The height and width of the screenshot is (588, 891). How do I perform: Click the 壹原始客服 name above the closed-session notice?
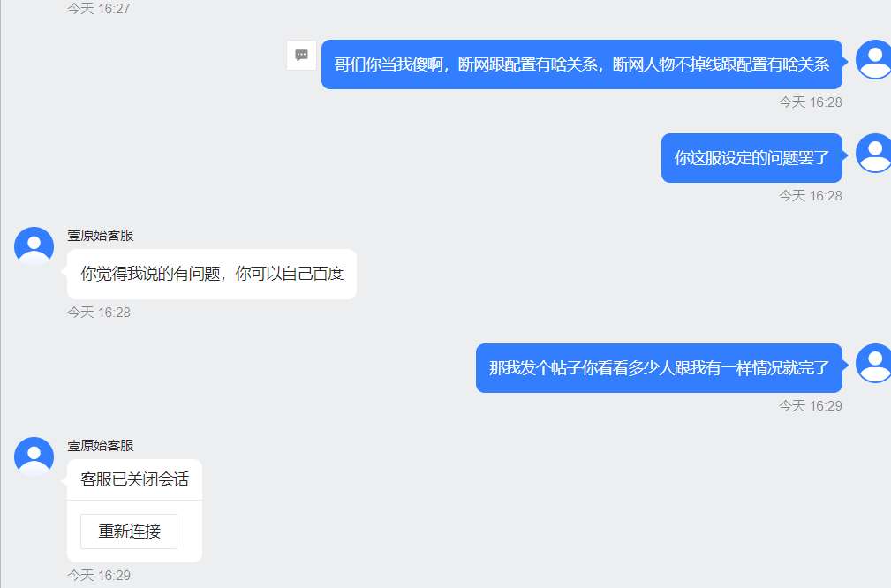coord(101,445)
